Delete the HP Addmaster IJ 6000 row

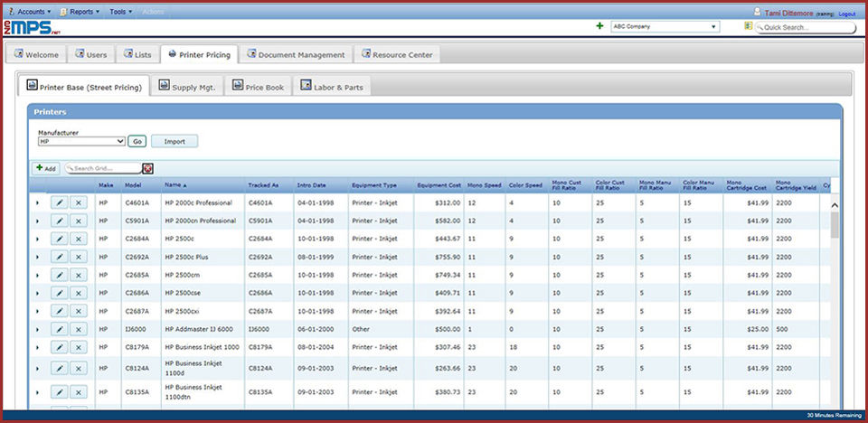click(78, 329)
